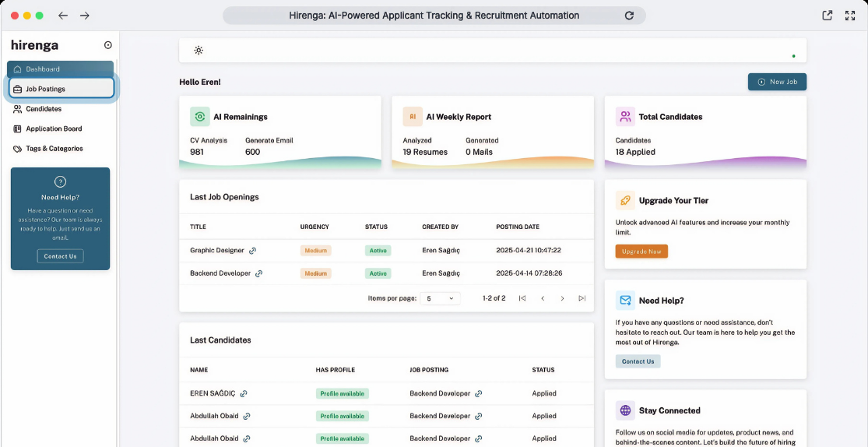Viewport: 868px width, 447px height.
Task: Click Contact Us in sidebar help box
Action: [61, 256]
